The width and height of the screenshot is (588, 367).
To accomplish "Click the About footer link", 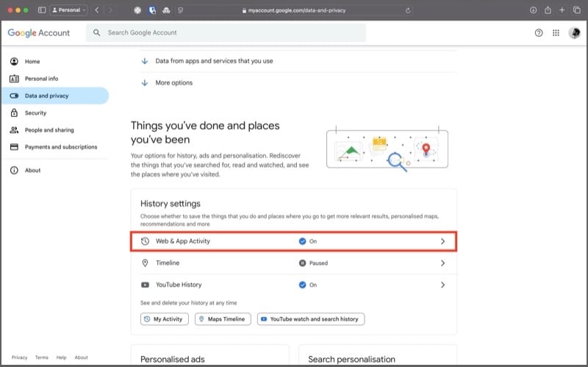I will (81, 357).
